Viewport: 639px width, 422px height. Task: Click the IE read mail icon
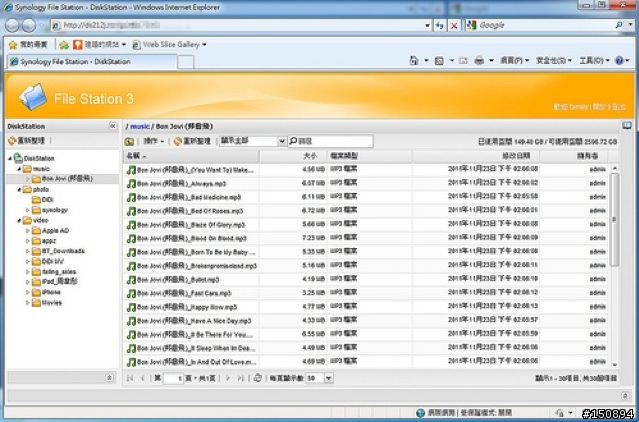point(463,61)
